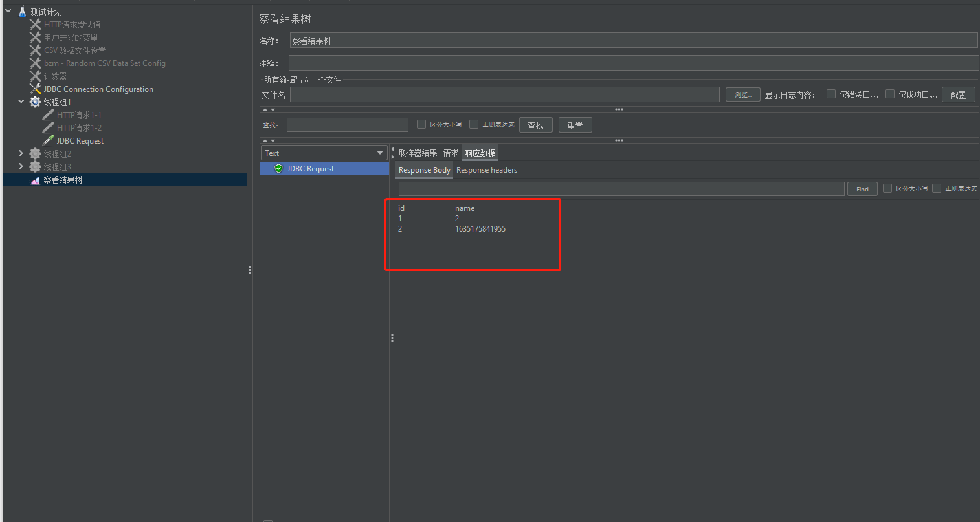Click the 线程组2 gear icon
This screenshot has height=522, width=980.
pyautogui.click(x=35, y=154)
